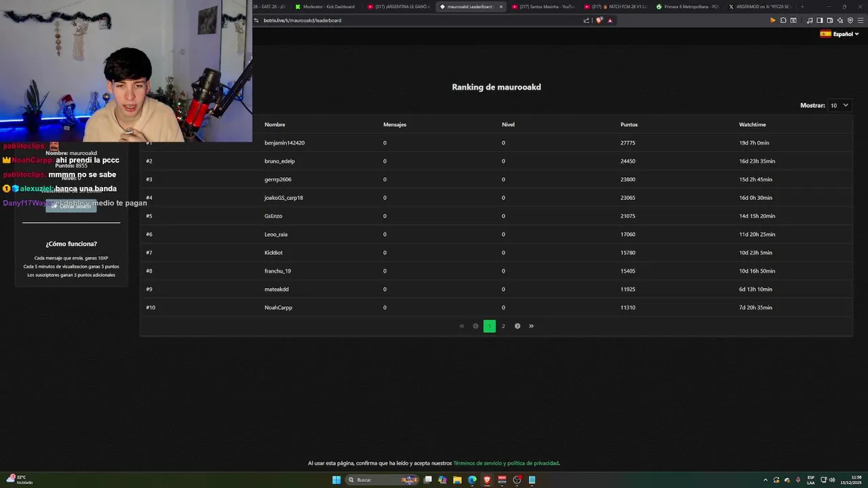Click the music note media control icon
The width and height of the screenshot is (868, 488).
coord(810,20)
